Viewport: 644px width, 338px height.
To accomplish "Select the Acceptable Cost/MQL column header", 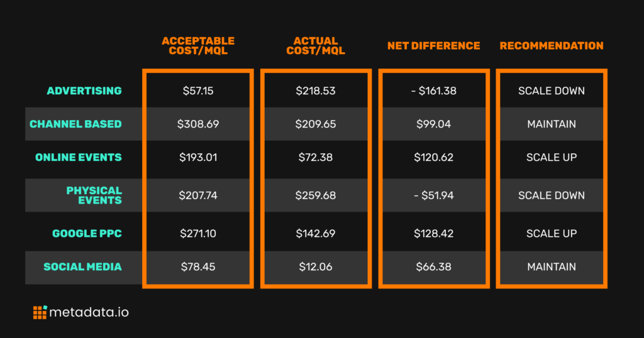I will (x=198, y=45).
